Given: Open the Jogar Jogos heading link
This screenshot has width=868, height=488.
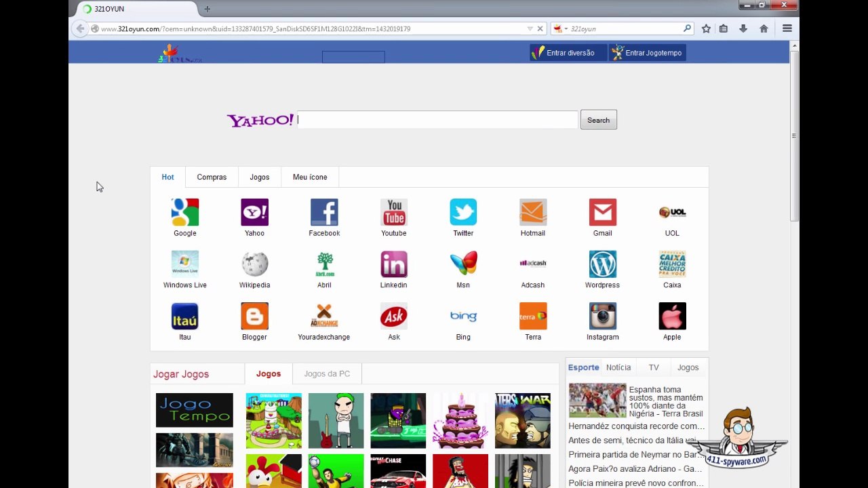Looking at the screenshot, I should pos(181,374).
